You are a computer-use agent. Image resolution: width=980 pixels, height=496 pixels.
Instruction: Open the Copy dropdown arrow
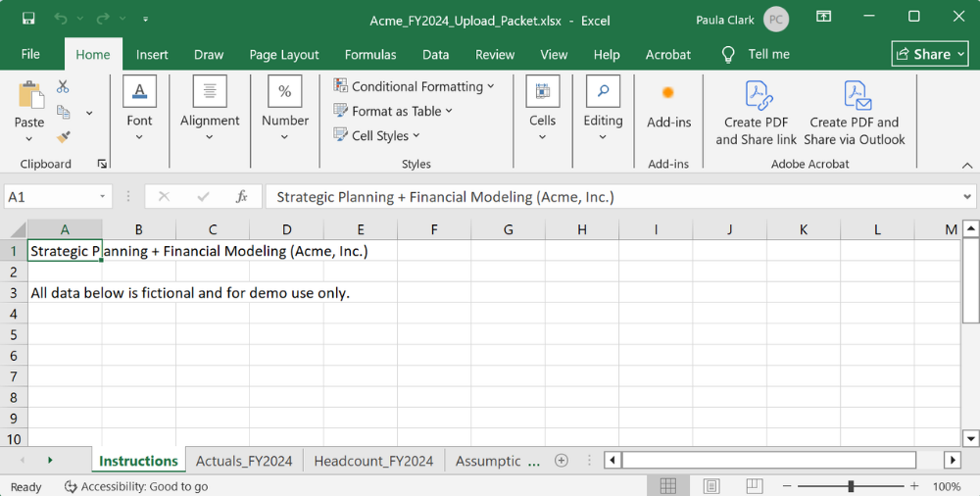[x=89, y=113]
